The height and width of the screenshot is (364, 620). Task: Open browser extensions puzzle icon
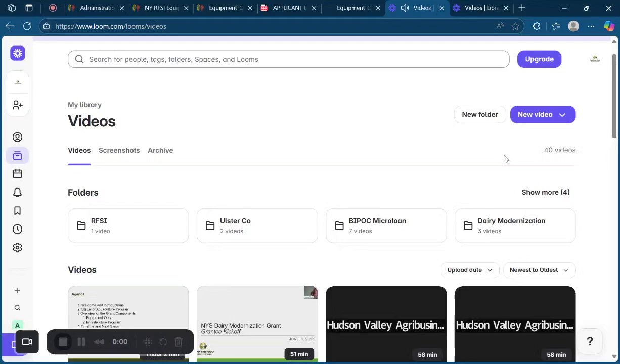coord(537,26)
